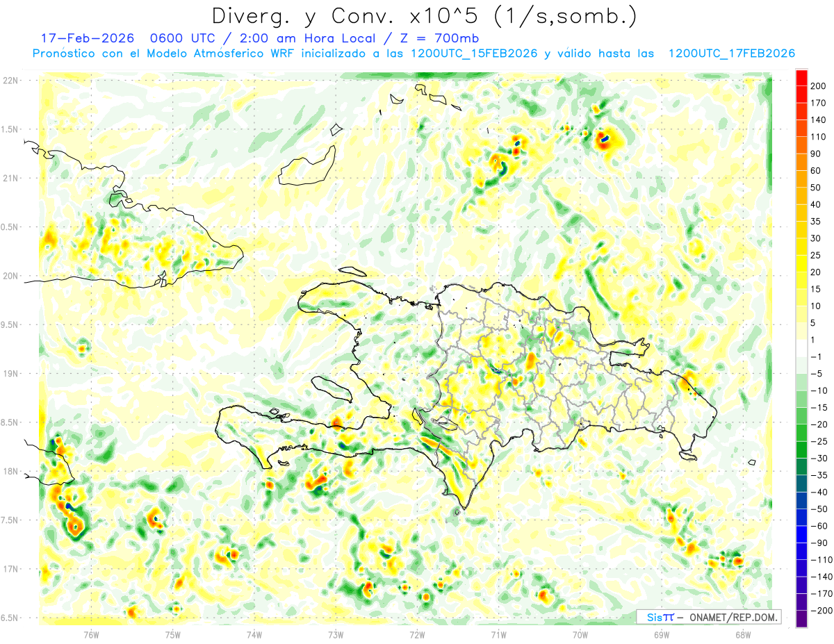
Task: Click the colorbar label "-30"
Action: point(819,459)
